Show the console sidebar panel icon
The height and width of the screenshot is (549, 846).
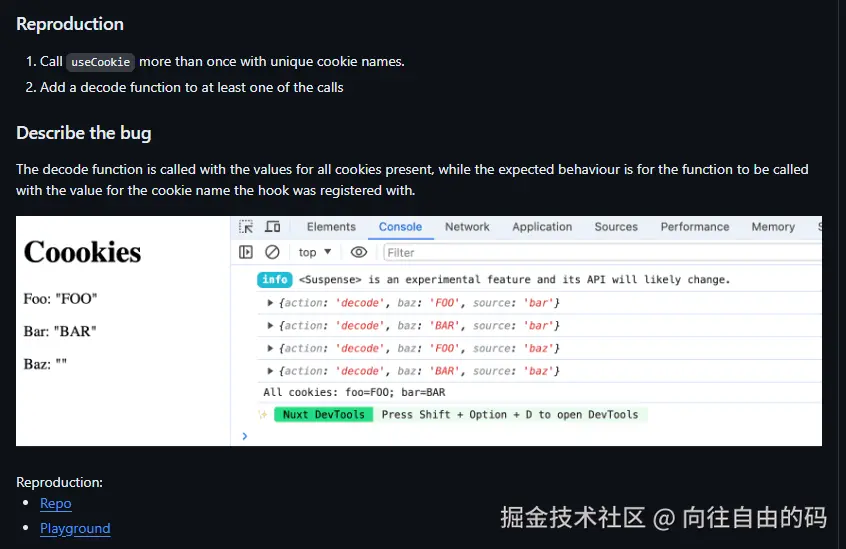[246, 252]
